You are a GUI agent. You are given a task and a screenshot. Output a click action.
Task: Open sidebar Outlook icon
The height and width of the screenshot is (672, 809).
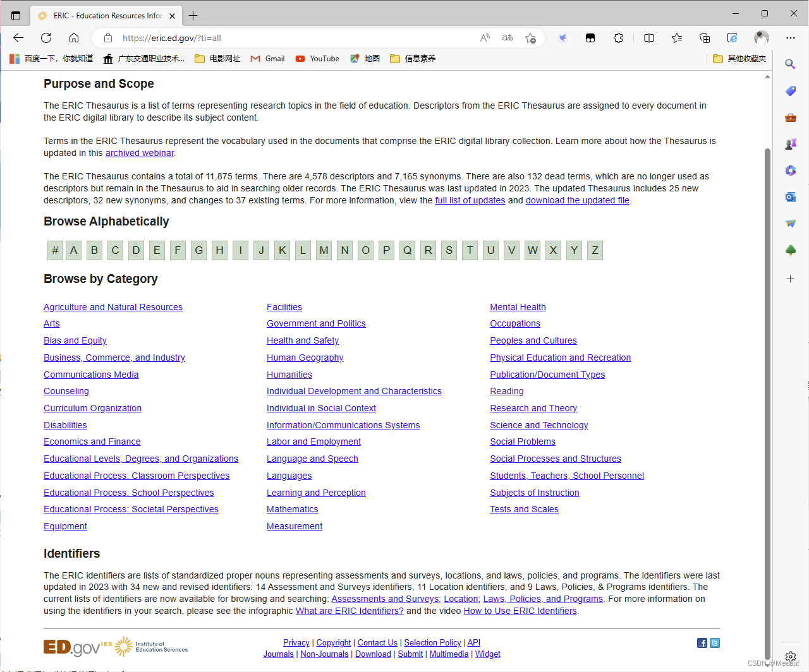[x=790, y=197]
